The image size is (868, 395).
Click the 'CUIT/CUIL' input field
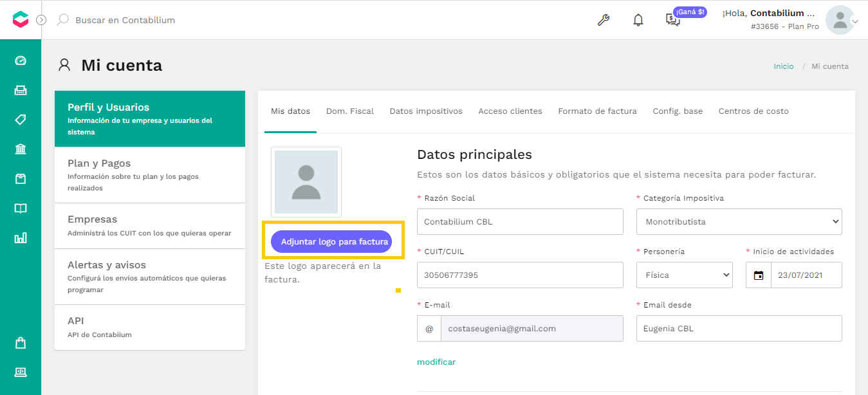coord(520,275)
